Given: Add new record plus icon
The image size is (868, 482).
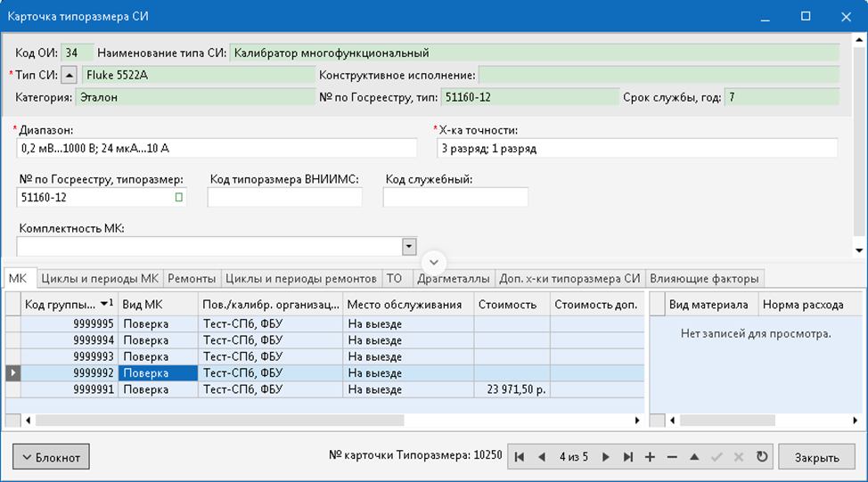Looking at the screenshot, I should [650, 457].
